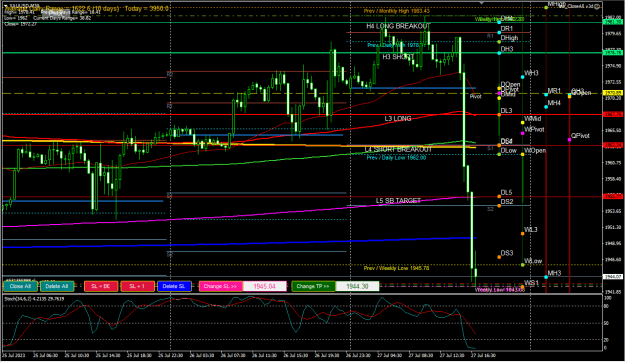The image size is (625, 362).
Task: Click the pink Change SL >> button
Action: 220,286
